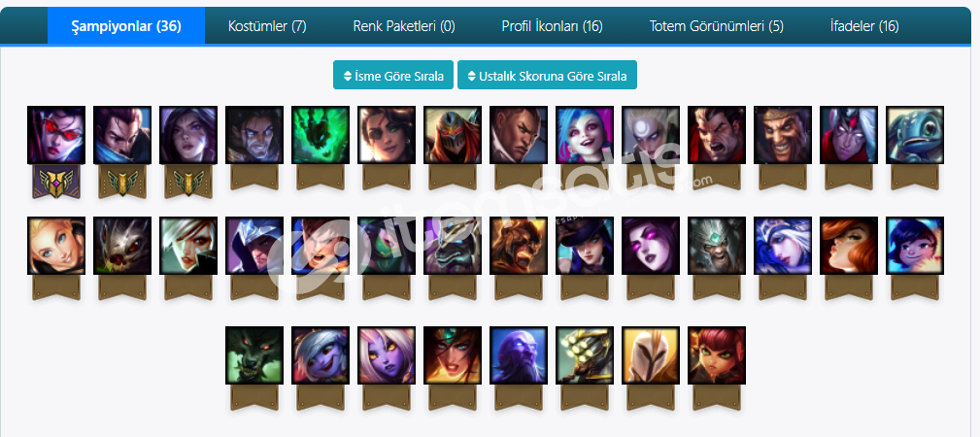Open the Profil İkonları (16) tab
980x437 pixels.
[552, 25]
